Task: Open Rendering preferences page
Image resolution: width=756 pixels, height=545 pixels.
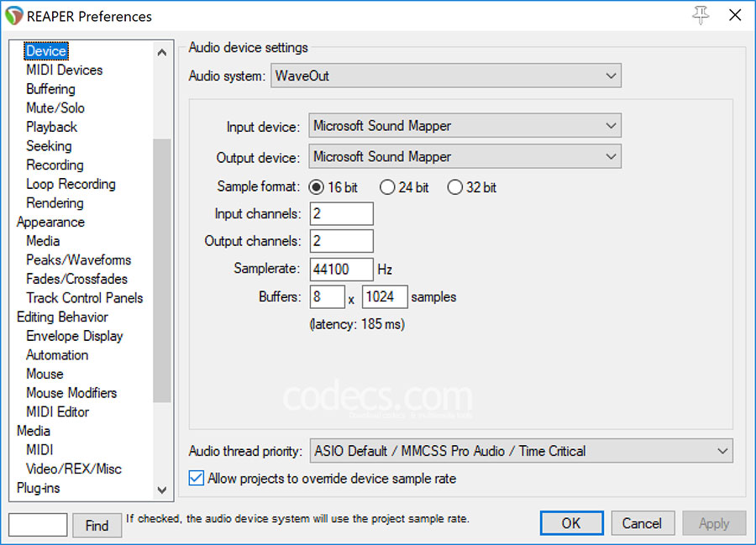Action: pos(55,203)
